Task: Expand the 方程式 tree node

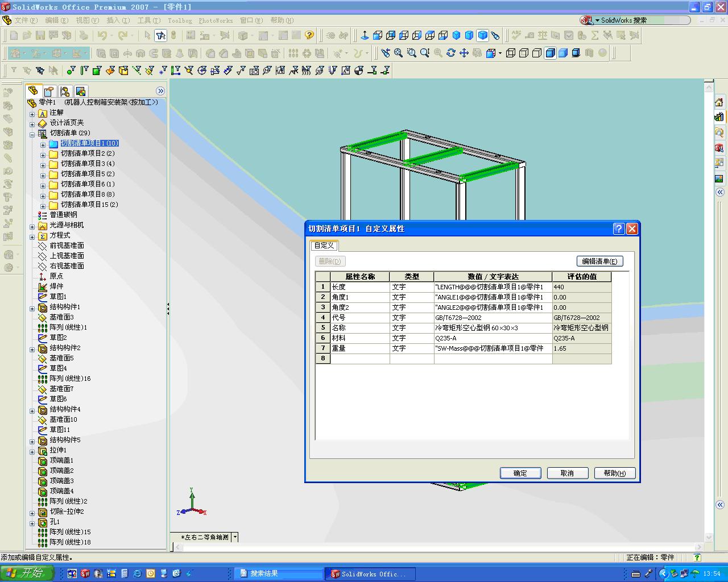Action: pyautogui.click(x=32, y=236)
